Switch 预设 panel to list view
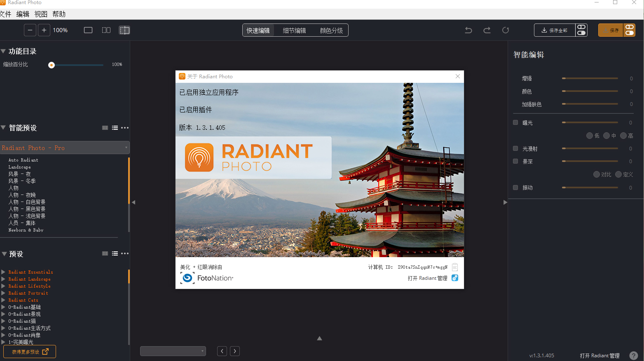The height and width of the screenshot is (361, 644). 115,253
